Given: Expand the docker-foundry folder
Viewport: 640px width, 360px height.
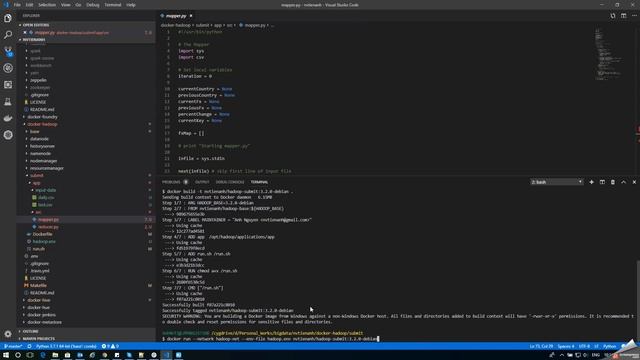Looking at the screenshot, I should pyautogui.click(x=42, y=117).
